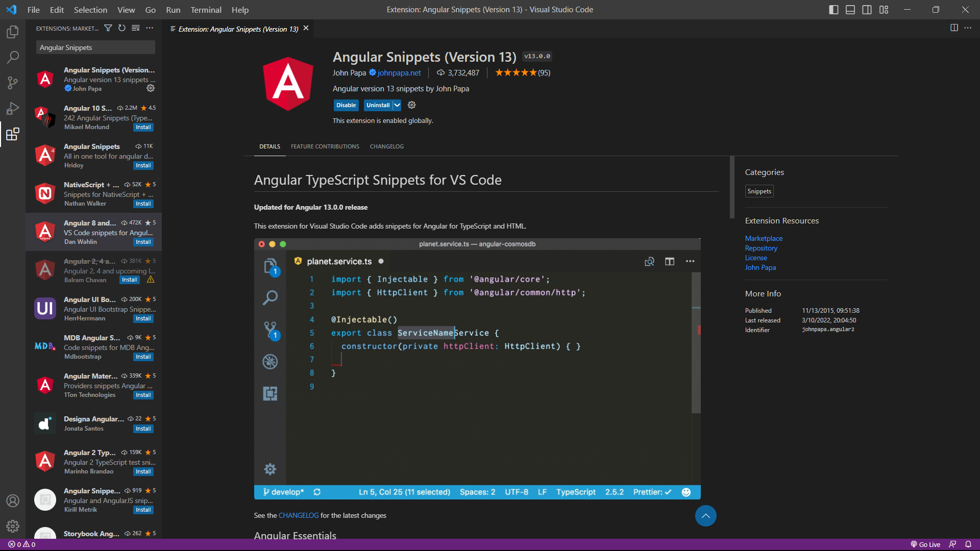Click the verified publisher badge near johnpapa.net
This screenshot has height=551, width=980.
point(373,72)
